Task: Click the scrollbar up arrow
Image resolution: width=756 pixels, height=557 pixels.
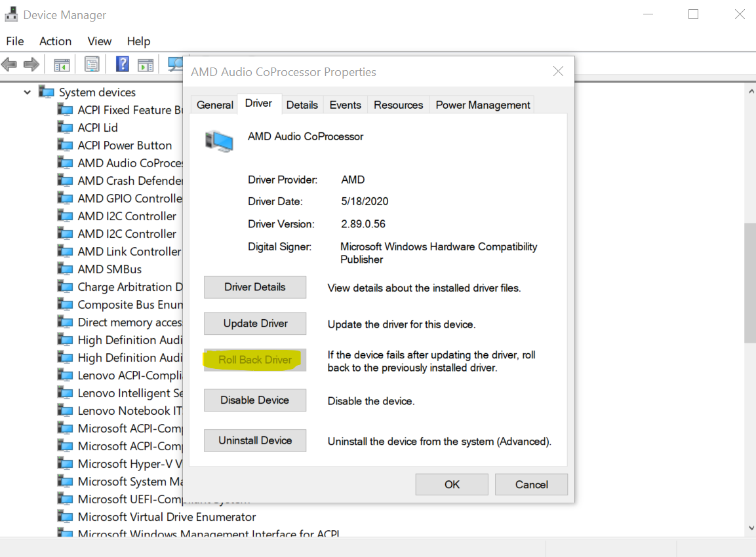Action: coord(751,91)
